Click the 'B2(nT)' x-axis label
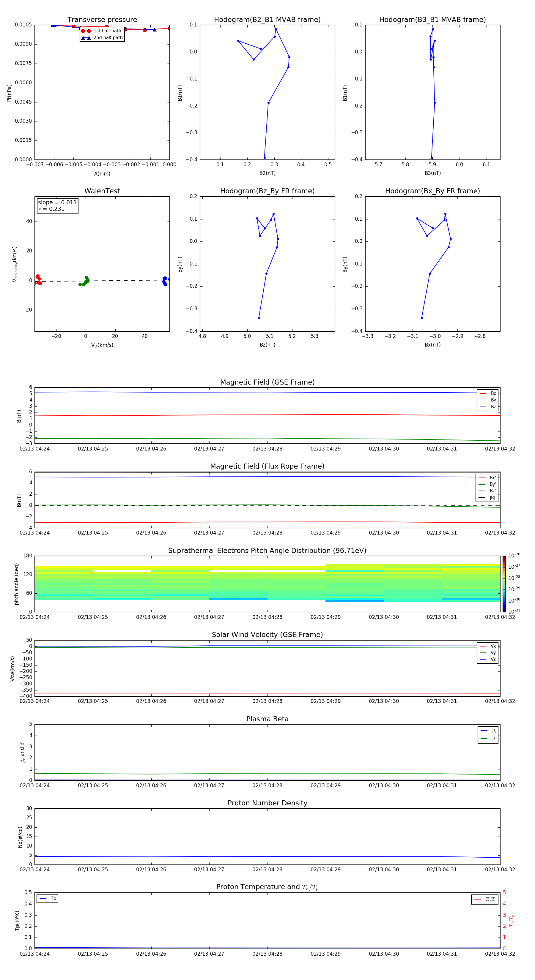 point(267,173)
